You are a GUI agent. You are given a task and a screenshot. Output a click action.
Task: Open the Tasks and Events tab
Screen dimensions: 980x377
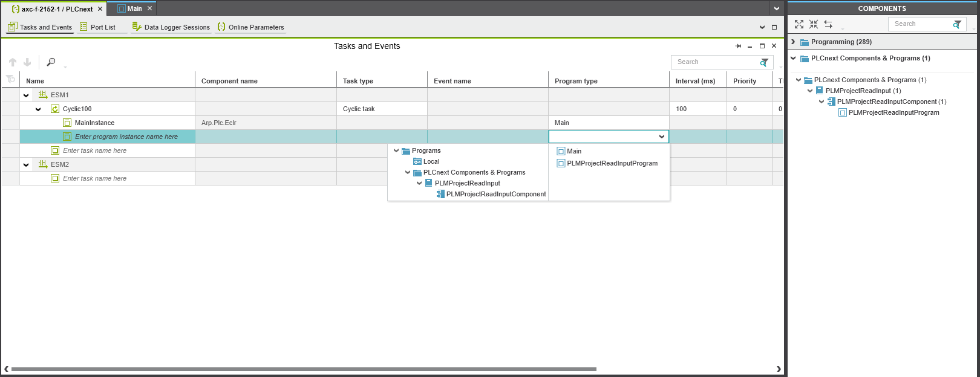point(40,27)
